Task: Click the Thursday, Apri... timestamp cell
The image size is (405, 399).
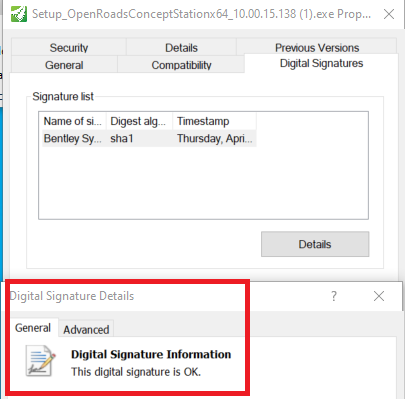Action: tap(214, 138)
